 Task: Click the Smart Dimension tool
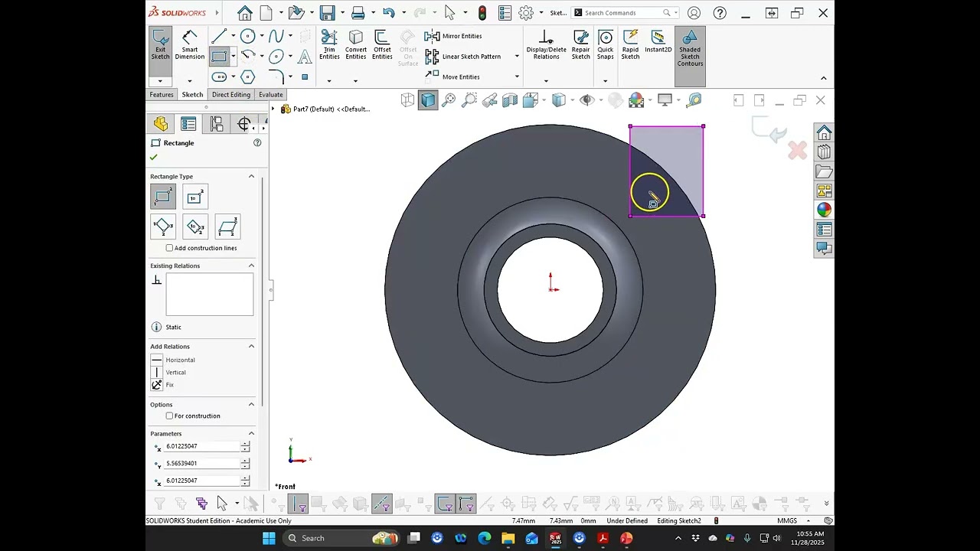[189, 44]
